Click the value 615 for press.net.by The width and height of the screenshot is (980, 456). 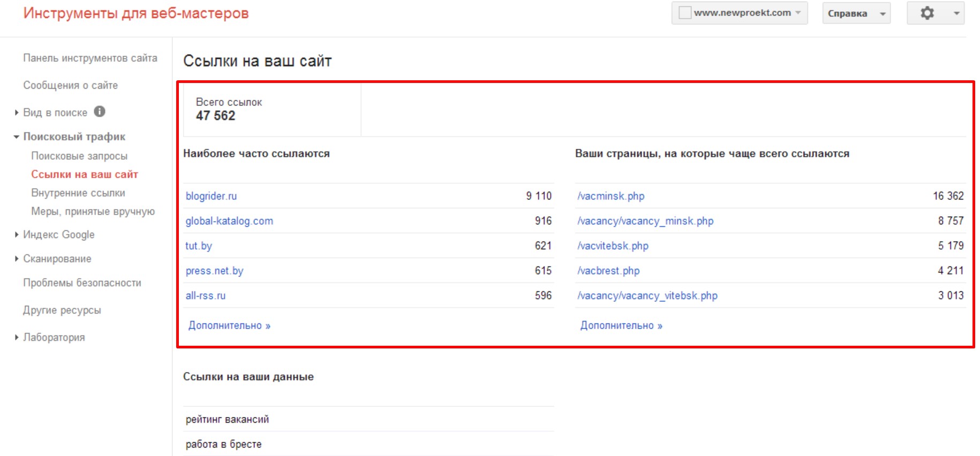(543, 270)
